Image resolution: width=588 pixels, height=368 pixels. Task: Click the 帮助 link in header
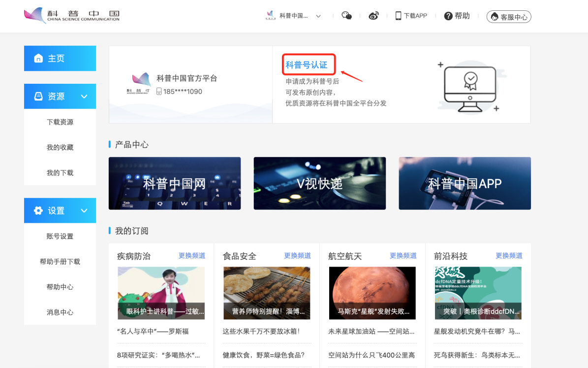[462, 16]
